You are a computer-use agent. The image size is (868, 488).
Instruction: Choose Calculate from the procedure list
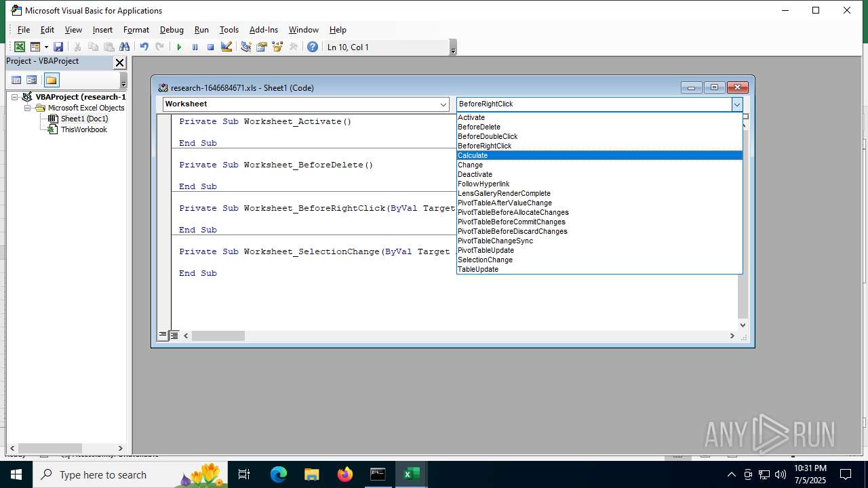pyautogui.click(x=599, y=155)
